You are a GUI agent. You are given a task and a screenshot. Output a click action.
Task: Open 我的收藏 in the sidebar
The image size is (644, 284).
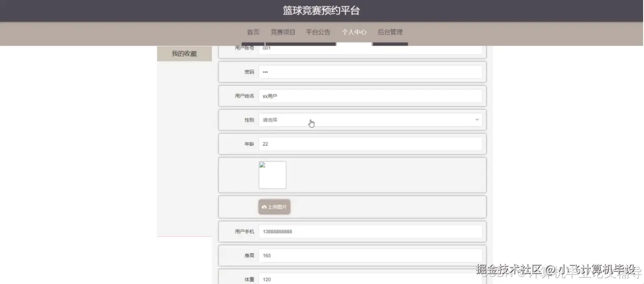tap(184, 54)
